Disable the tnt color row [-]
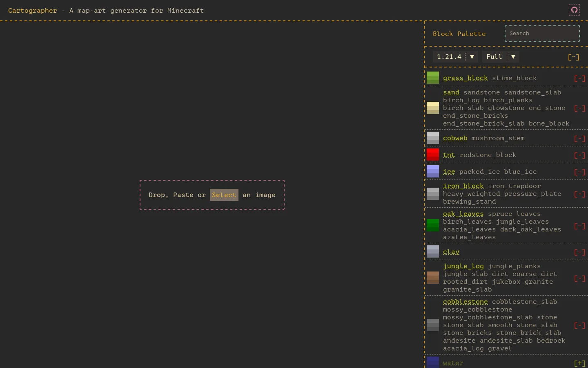Image resolution: width=588 pixels, height=368 pixels. [x=580, y=155]
